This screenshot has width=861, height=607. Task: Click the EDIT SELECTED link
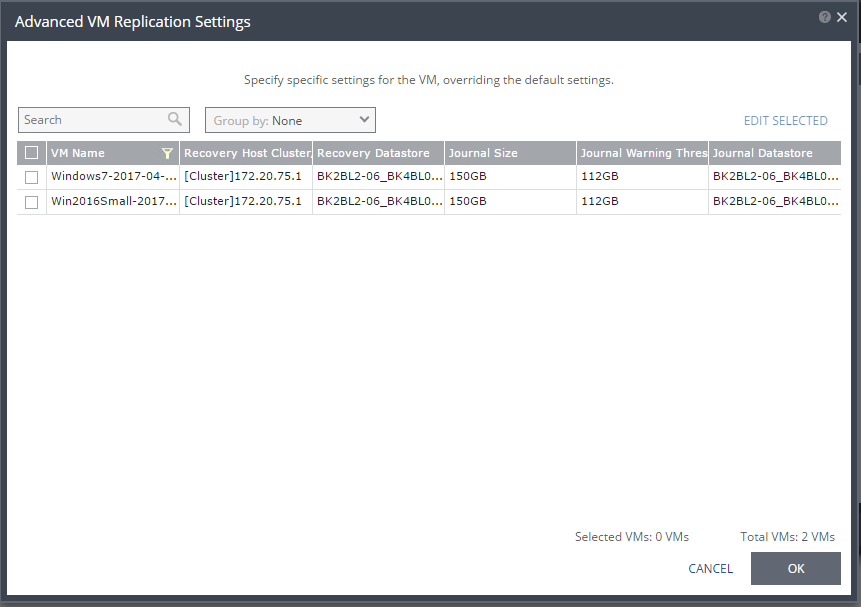(785, 121)
